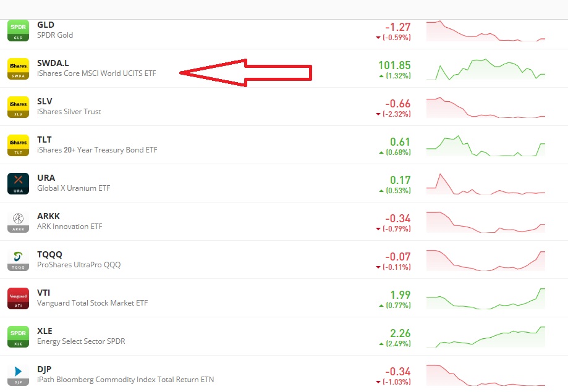Click the iShares Silver Trust logo icon
This screenshot has height=392, width=568.
18,107
